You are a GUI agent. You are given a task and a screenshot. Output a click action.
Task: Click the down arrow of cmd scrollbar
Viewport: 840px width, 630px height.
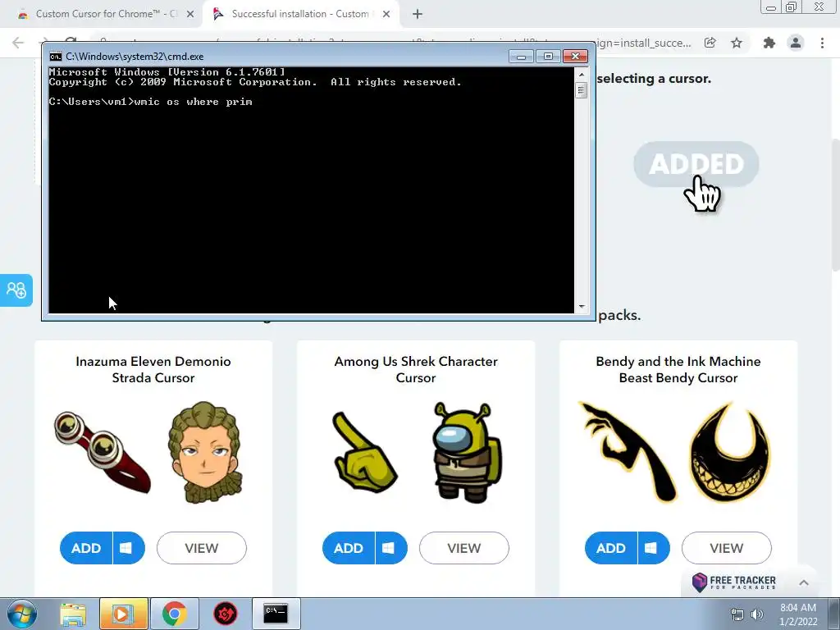point(582,307)
